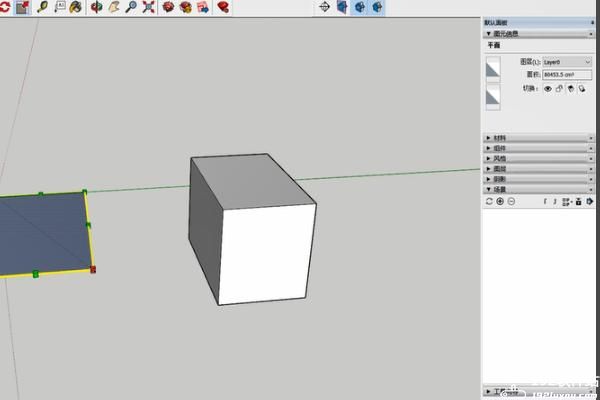Click the show details icon in scenes

[x=579, y=201]
